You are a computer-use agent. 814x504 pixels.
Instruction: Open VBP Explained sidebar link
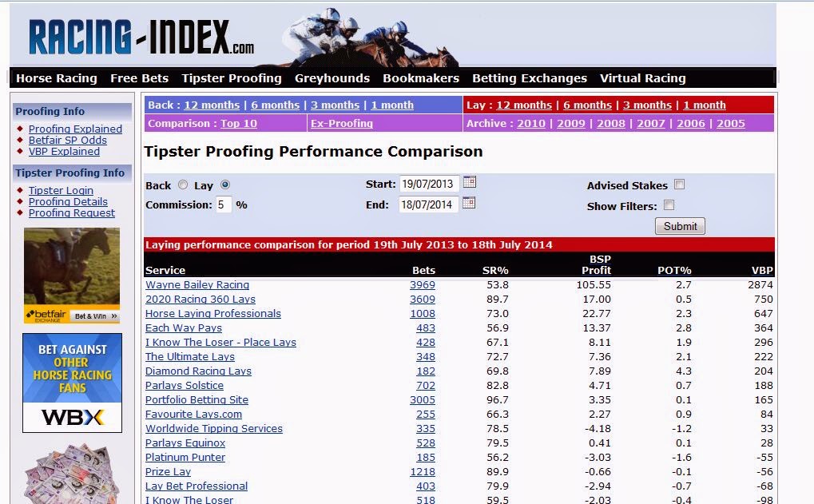pos(64,152)
